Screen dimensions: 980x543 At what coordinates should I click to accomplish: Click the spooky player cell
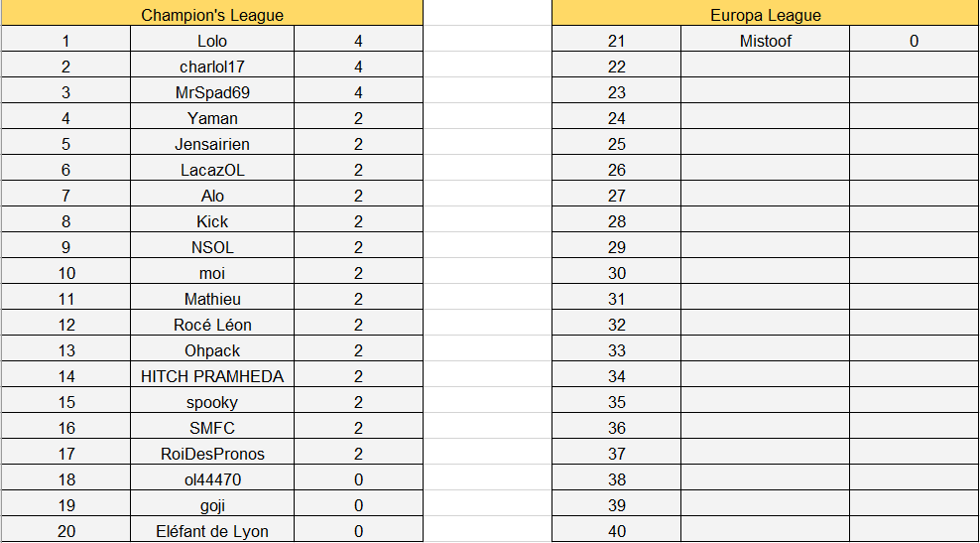[212, 402]
